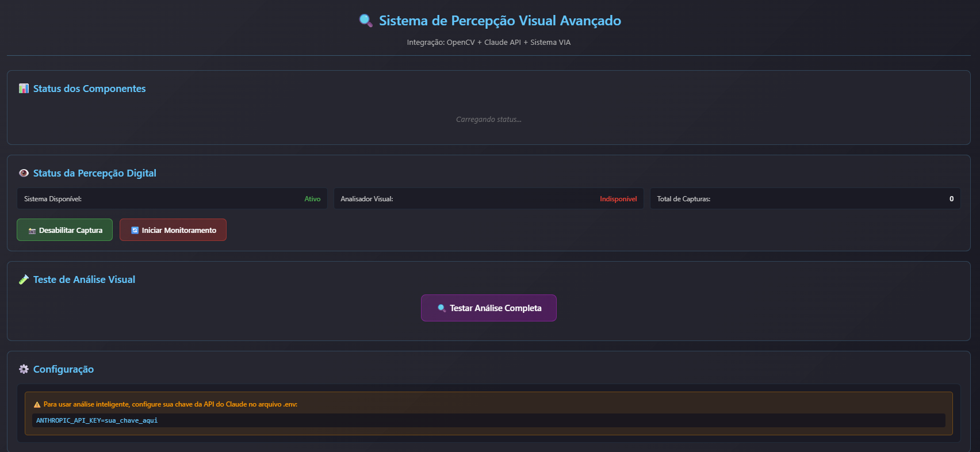Disable capture with the Desabilitar Captura button
The image size is (980, 452).
click(x=64, y=230)
